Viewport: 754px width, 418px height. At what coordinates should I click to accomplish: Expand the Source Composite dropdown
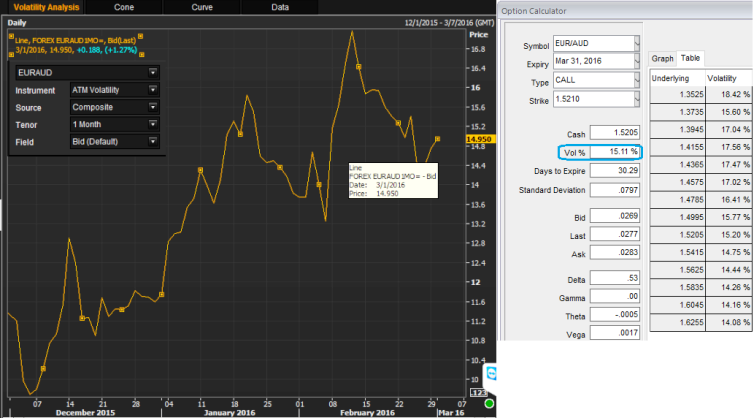pos(153,107)
